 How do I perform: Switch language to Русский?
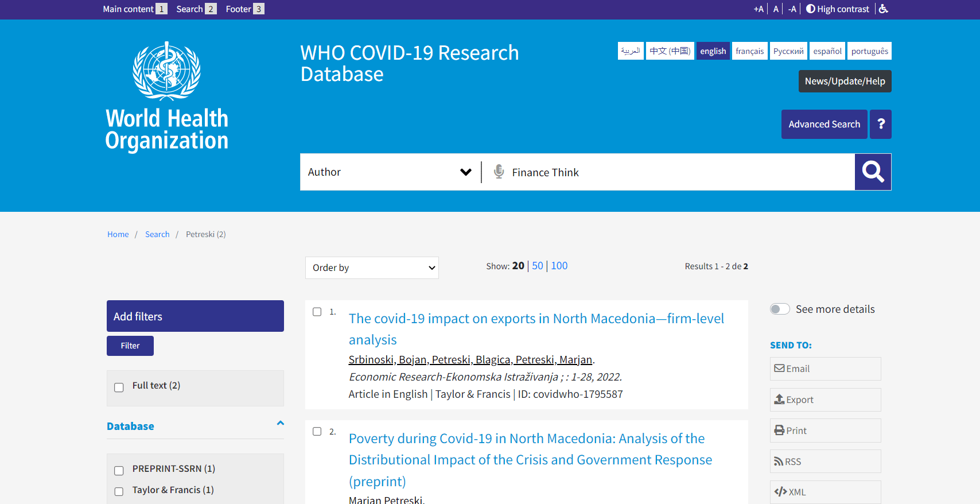pos(788,51)
